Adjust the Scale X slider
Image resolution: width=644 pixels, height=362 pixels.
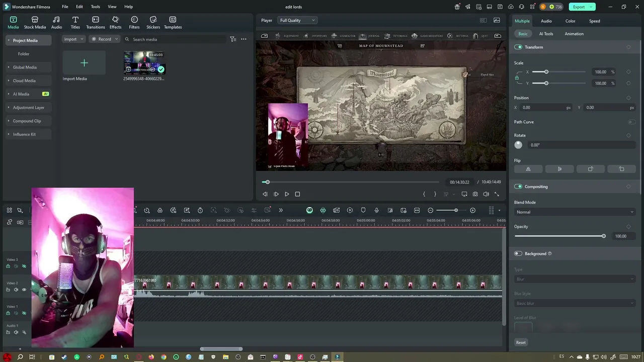pos(559,72)
